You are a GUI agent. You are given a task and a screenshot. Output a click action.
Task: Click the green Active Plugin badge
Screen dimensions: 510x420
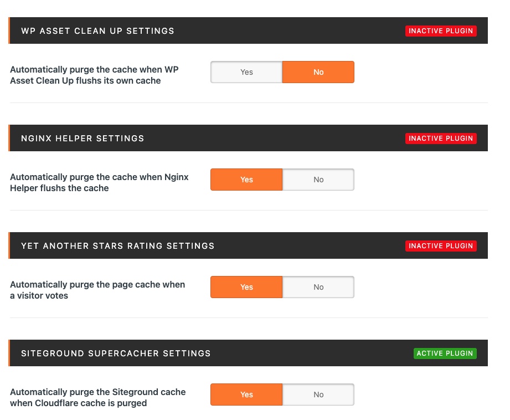[445, 354]
